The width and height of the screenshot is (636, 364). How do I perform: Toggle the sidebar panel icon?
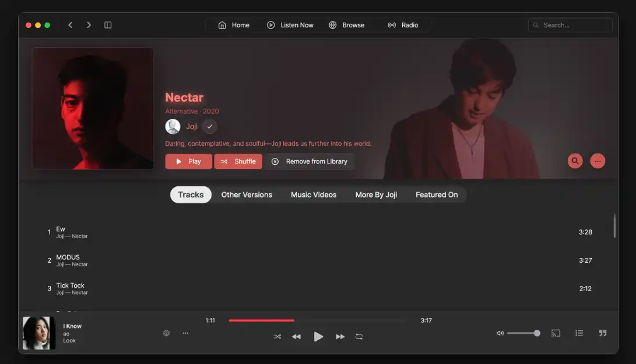coord(108,25)
